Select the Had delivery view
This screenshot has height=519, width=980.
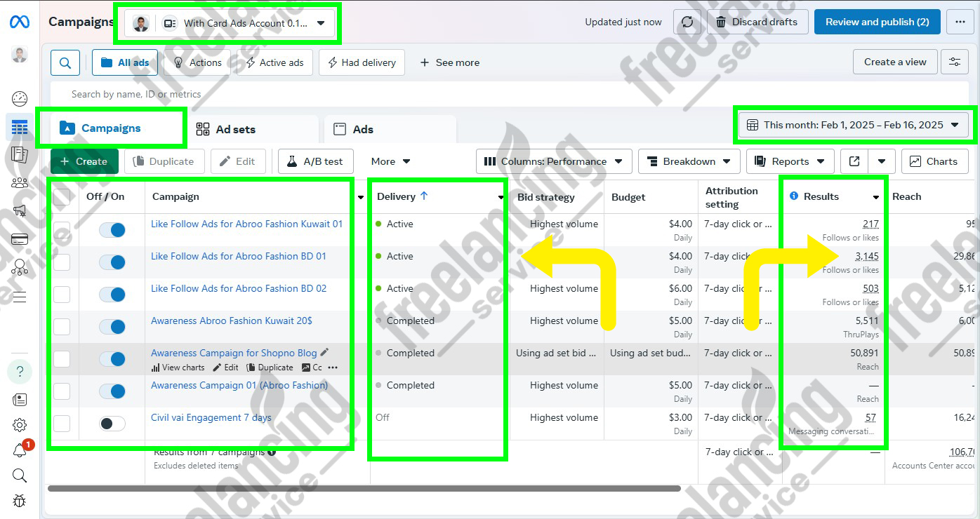click(362, 62)
